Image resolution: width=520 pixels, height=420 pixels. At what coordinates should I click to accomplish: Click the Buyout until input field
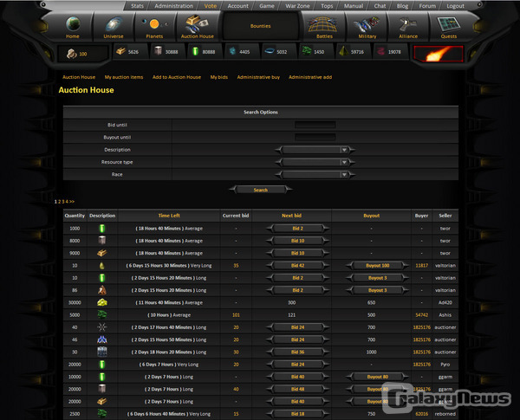point(315,137)
